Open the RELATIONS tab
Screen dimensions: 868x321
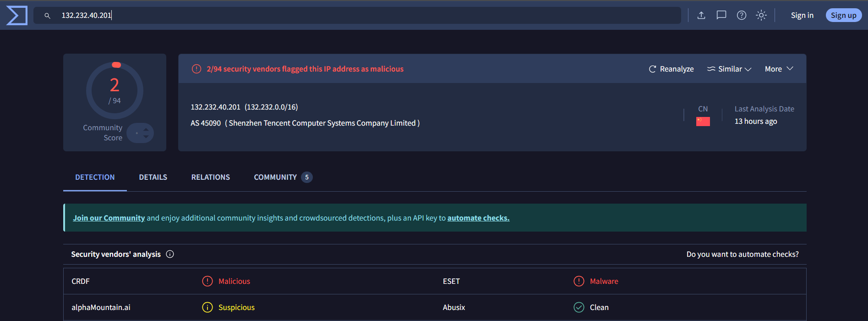point(211,177)
